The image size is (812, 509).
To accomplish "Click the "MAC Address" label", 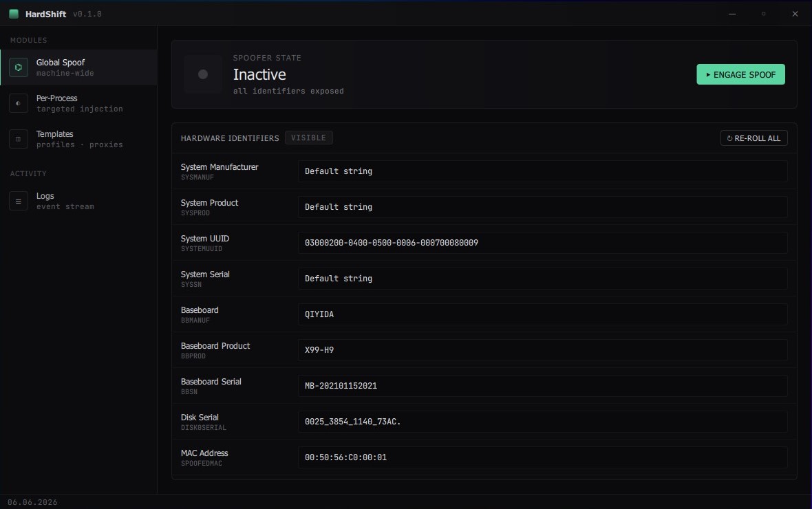I will pos(204,453).
